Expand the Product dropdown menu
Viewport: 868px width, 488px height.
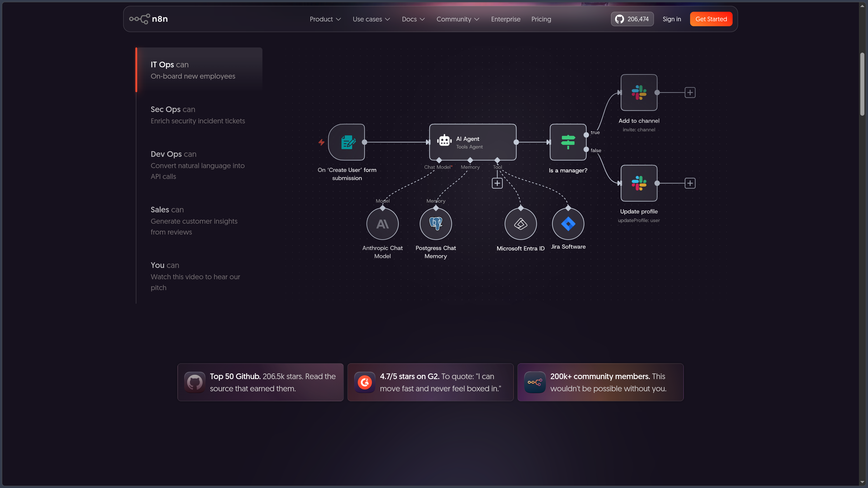325,19
